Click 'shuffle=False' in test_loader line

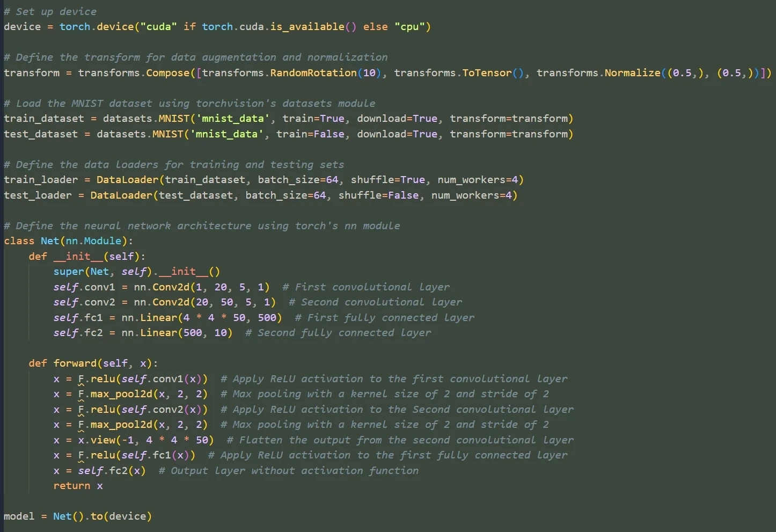[378, 195]
